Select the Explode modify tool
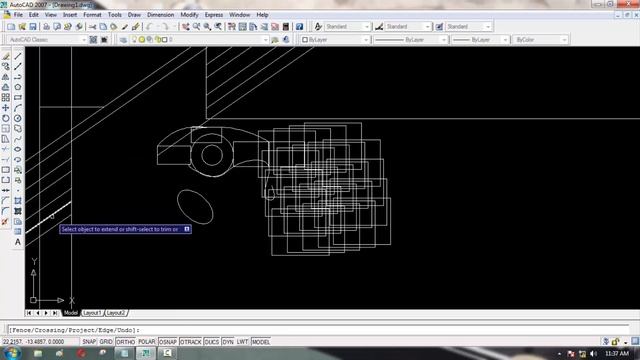Image resolution: width=640 pixels, height=360 pixels. click(x=6, y=222)
